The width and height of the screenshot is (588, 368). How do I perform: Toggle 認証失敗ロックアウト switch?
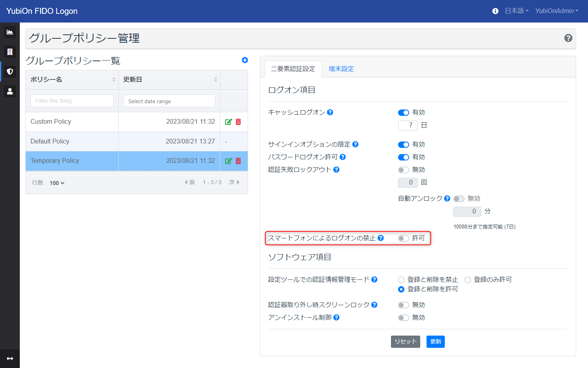coord(404,170)
